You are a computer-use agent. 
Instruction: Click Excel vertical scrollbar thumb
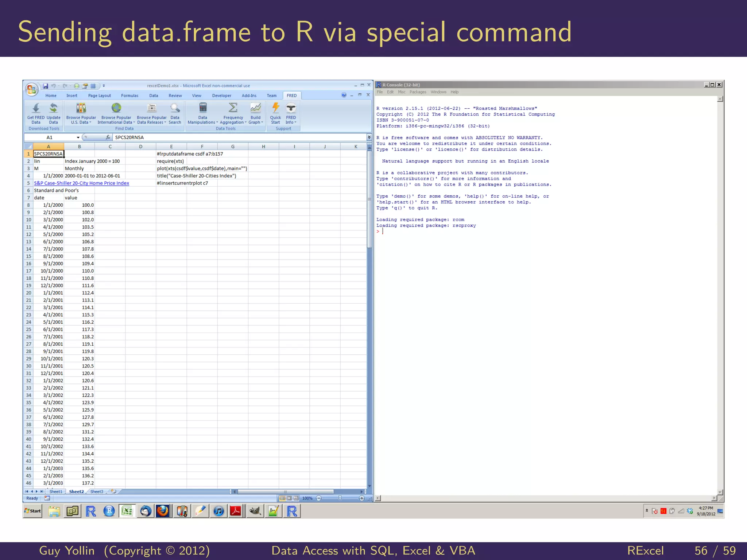369,200
